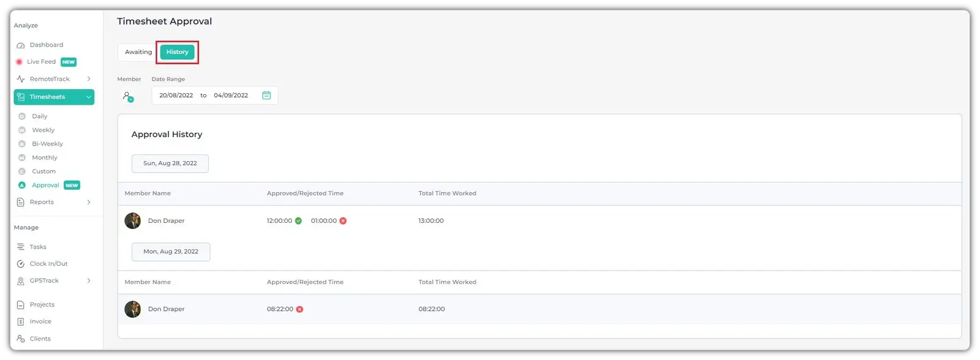This screenshot has height=360, width=980.
Task: Collapse the Timesheets menu
Action: pos(89,97)
